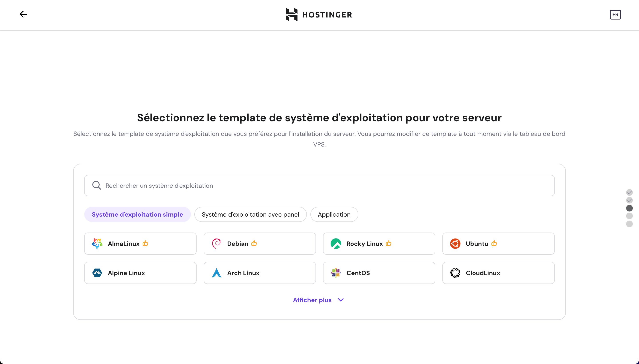Click the Alpine Linux logo icon
The height and width of the screenshot is (364, 639).
[97, 273]
